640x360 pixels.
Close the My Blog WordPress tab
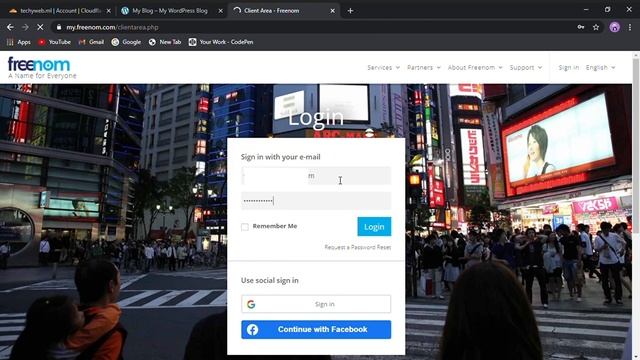coord(220,11)
